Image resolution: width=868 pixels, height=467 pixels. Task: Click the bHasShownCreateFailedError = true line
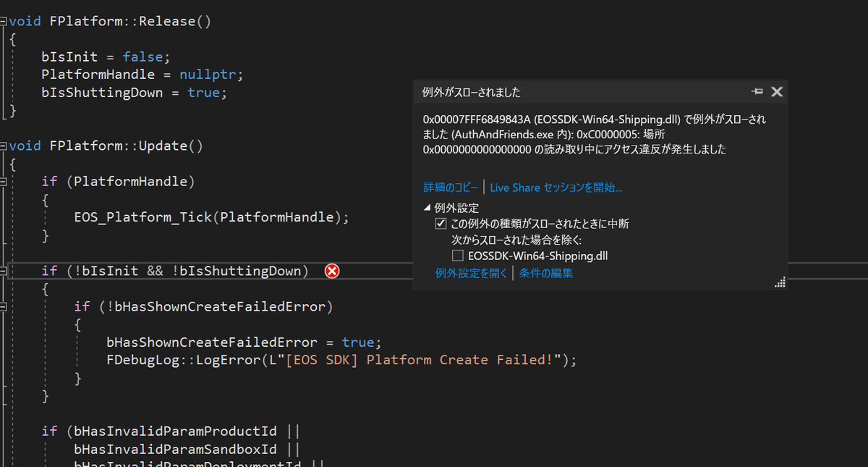click(244, 342)
